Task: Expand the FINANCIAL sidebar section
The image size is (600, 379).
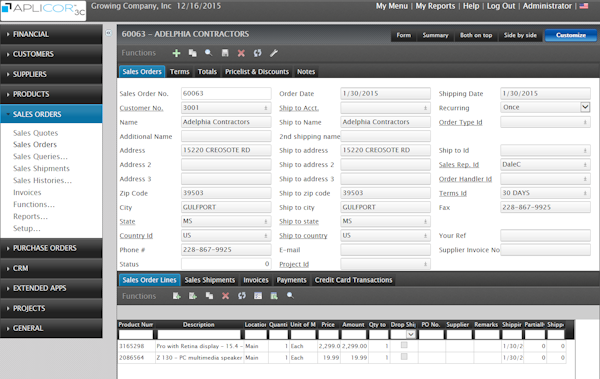Action: [51, 34]
